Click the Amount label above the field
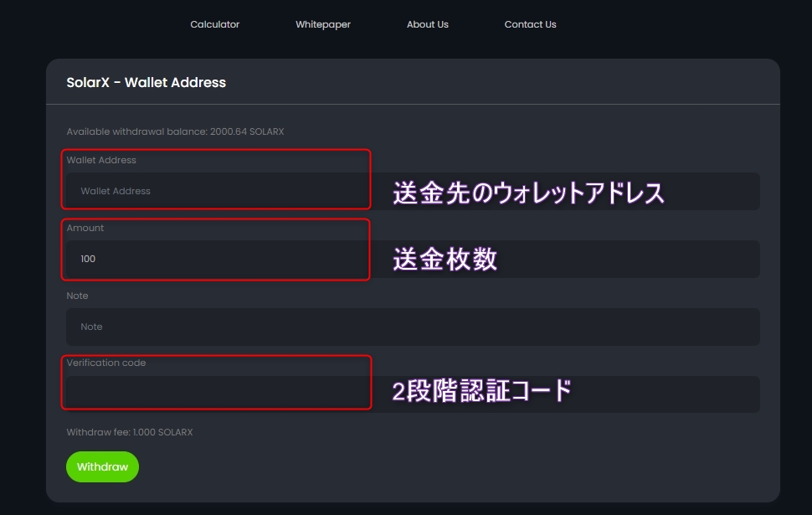Image resolution: width=812 pixels, height=515 pixels. point(85,228)
